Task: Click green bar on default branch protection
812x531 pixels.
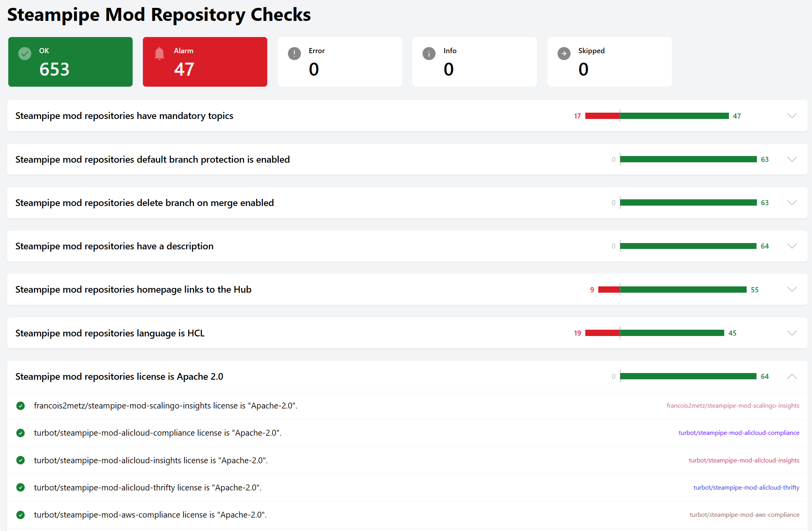Action: pyautogui.click(x=688, y=159)
